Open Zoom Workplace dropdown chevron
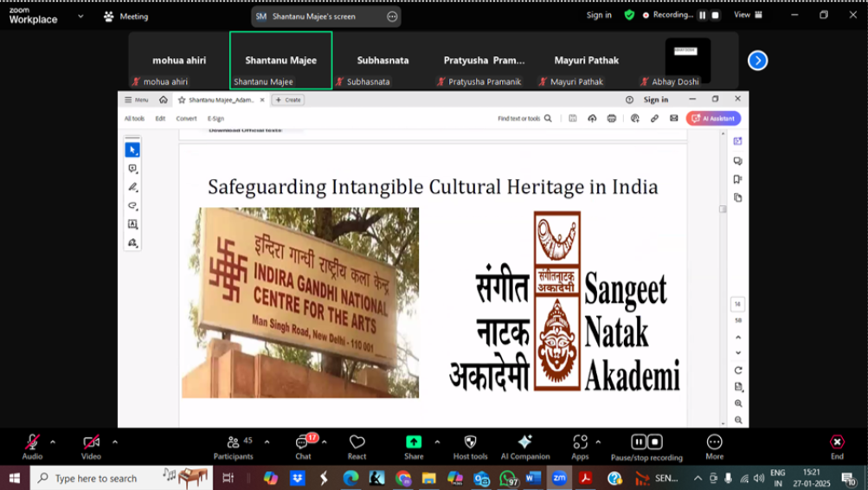Screen dimensions: 868x490 [80, 16]
